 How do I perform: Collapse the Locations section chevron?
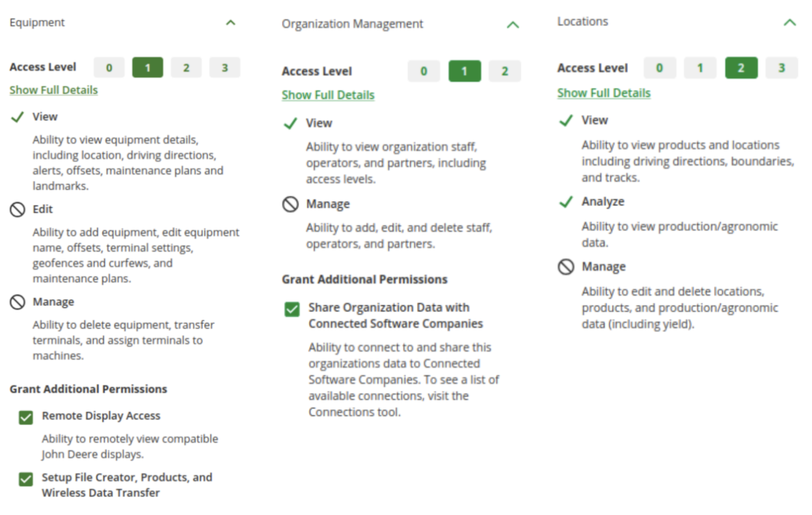(789, 22)
